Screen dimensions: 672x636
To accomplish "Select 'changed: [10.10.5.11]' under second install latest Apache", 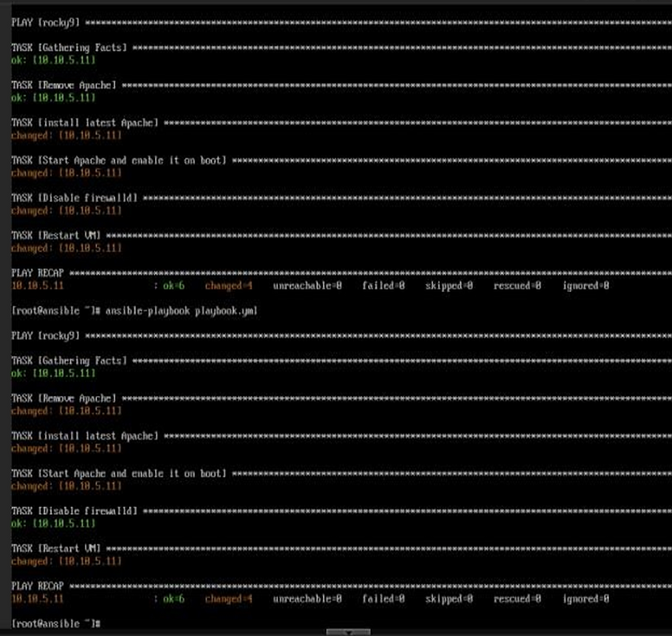I will tap(67, 449).
